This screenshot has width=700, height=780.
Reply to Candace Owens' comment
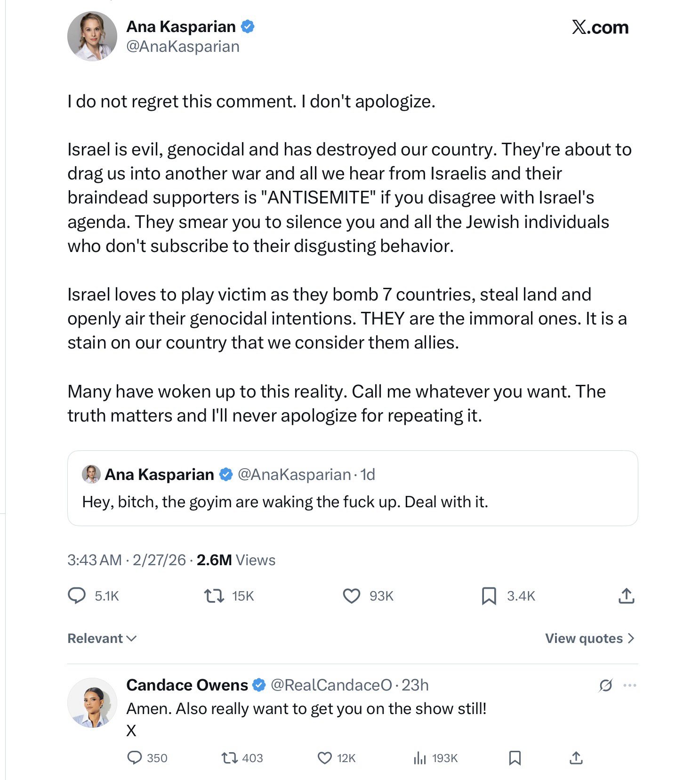pyautogui.click(x=135, y=758)
